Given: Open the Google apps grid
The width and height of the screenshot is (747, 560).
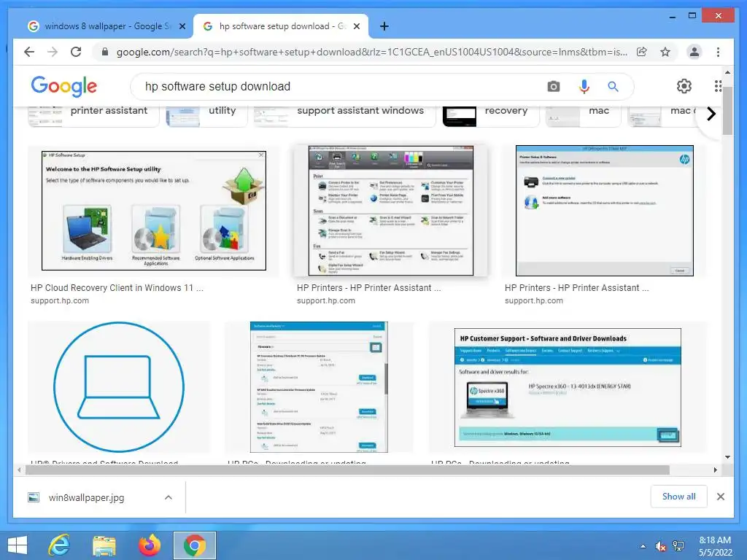Looking at the screenshot, I should coord(718,86).
